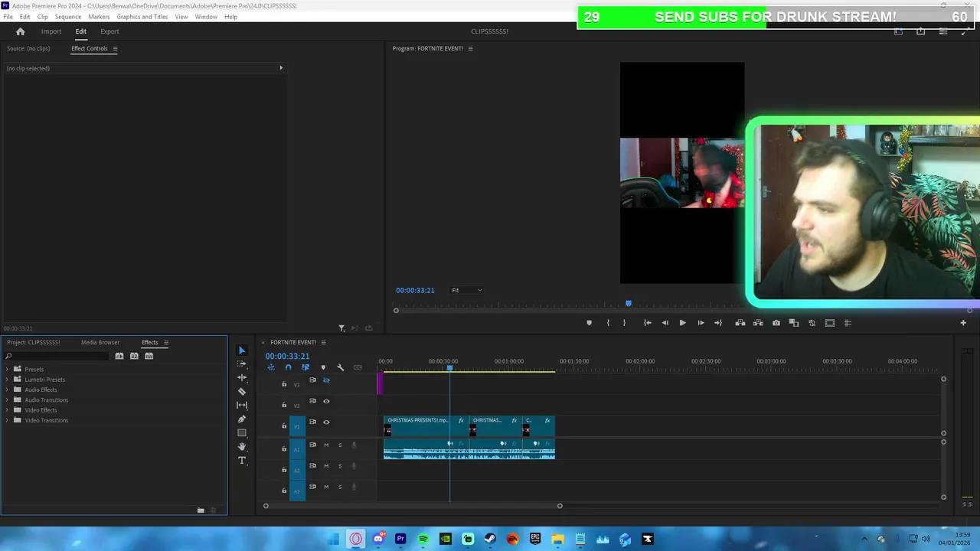Select the Slip tool
Image resolution: width=980 pixels, height=551 pixels.
[x=242, y=405]
